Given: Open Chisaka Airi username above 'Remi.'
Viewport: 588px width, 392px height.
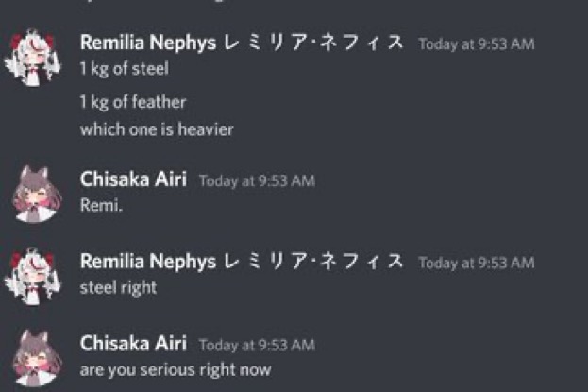Looking at the screenshot, I should coord(133,179).
